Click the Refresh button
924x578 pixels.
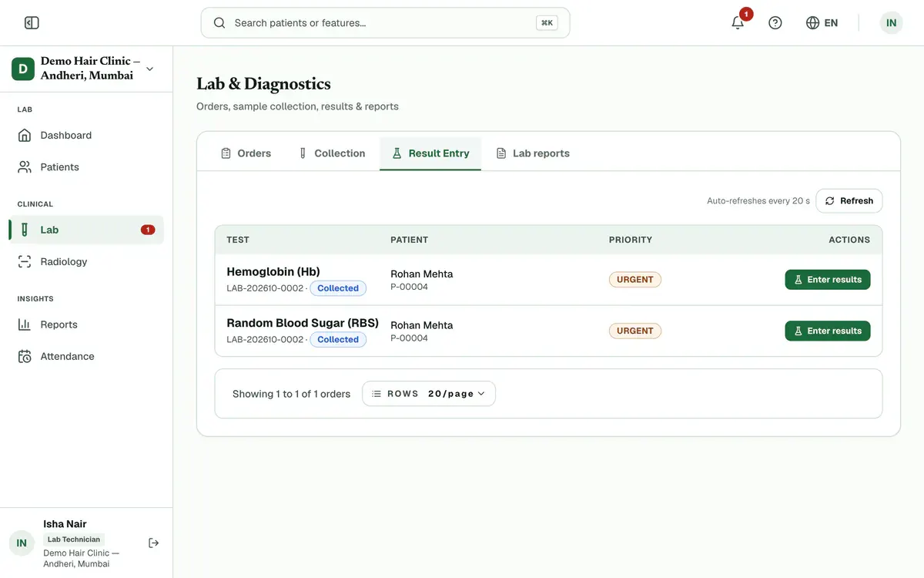(849, 201)
